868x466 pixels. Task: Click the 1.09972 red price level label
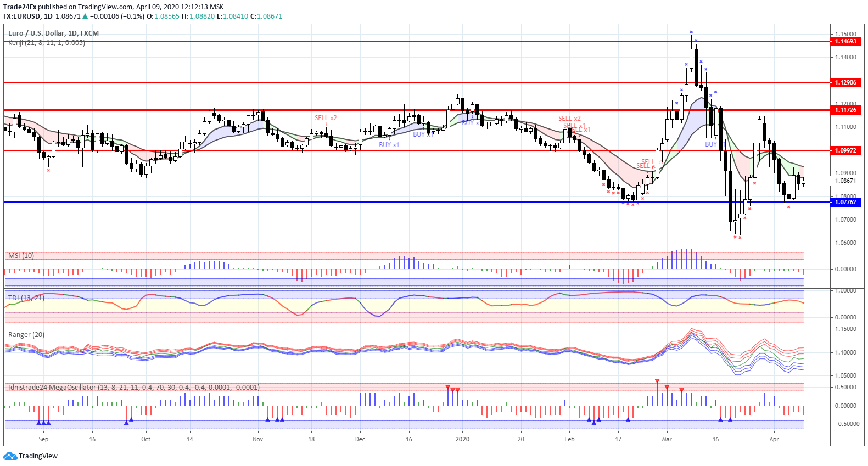tap(845, 151)
